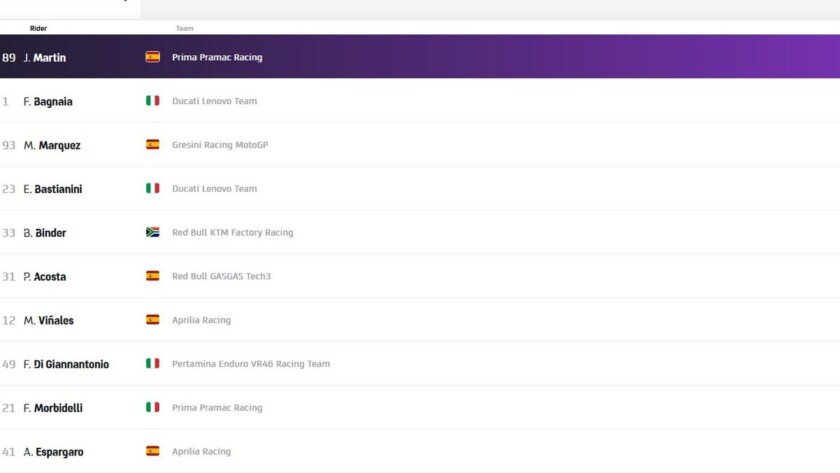Click the Spanish flag next to P. Acosta
Image resolution: width=840 pixels, height=473 pixels.
click(x=152, y=276)
